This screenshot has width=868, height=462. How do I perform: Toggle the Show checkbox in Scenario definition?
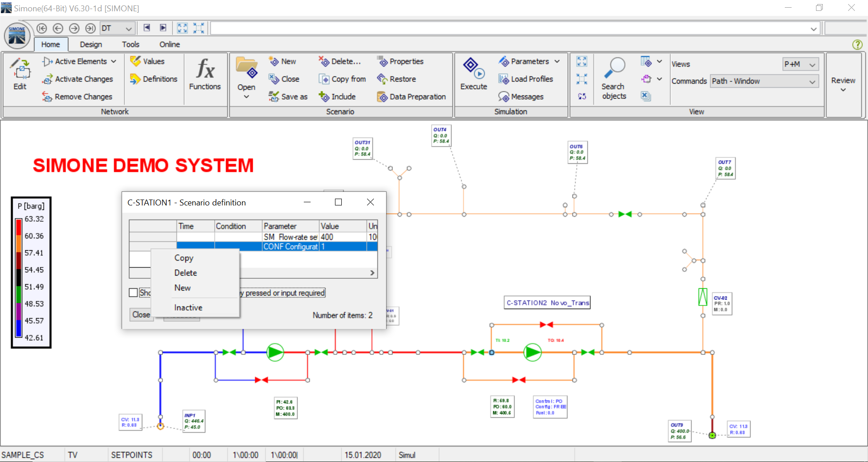click(133, 293)
